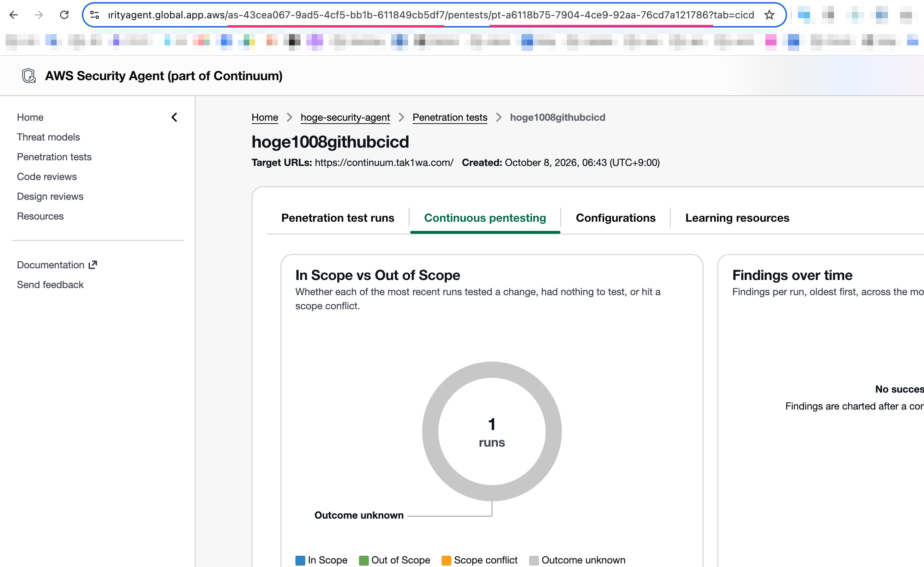Collapse the sidebar with the chevron arrow
Image resolution: width=924 pixels, height=567 pixels.
(174, 117)
